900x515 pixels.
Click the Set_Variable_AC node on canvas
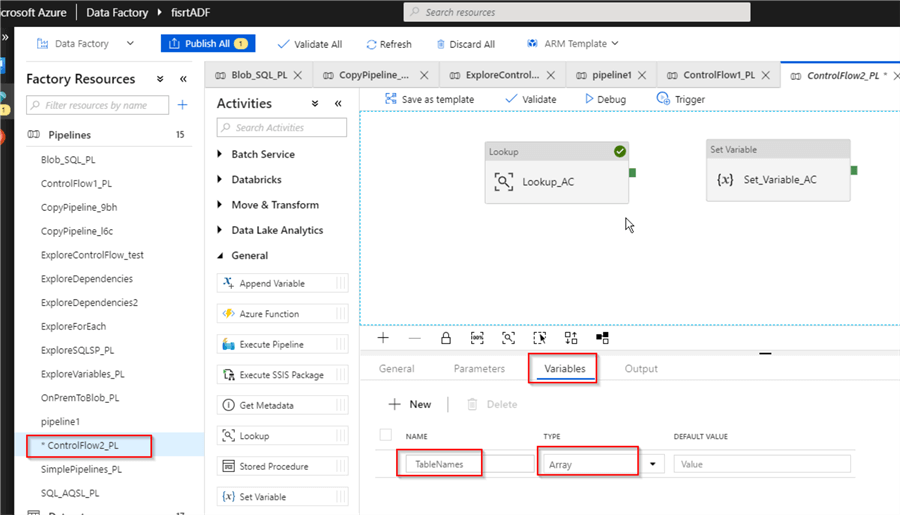(778, 171)
